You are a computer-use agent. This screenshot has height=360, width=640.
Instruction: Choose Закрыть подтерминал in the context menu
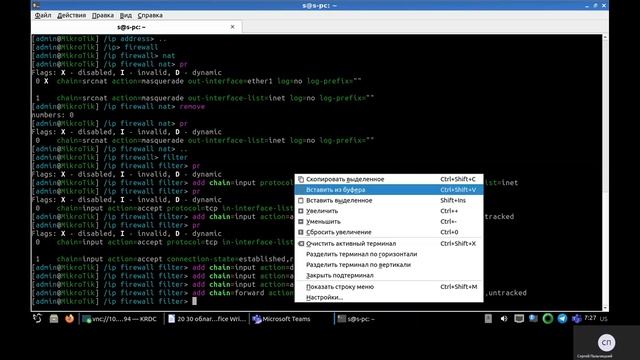pos(389,276)
